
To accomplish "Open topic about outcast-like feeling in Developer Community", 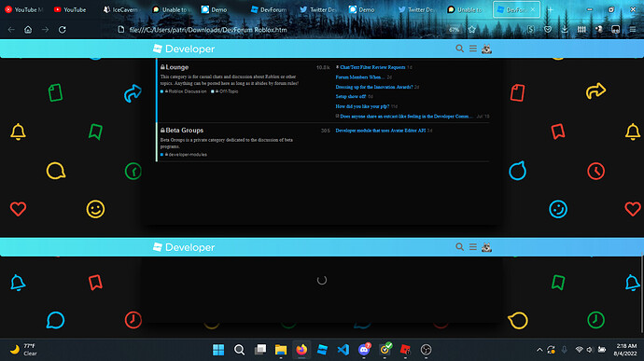I will (x=407, y=117).
